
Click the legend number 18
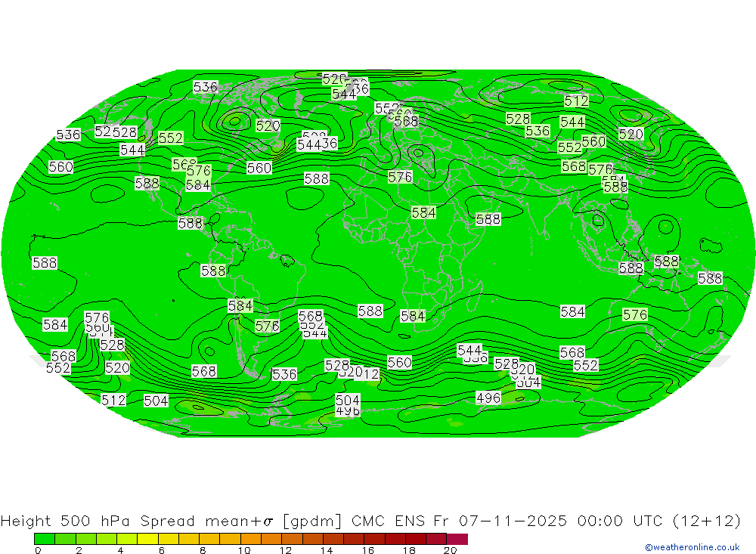(x=409, y=550)
